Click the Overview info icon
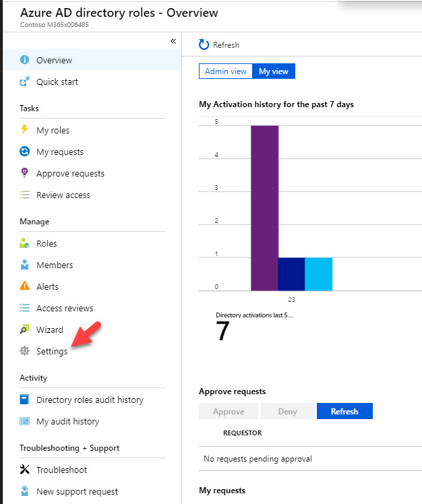 pos(24,60)
